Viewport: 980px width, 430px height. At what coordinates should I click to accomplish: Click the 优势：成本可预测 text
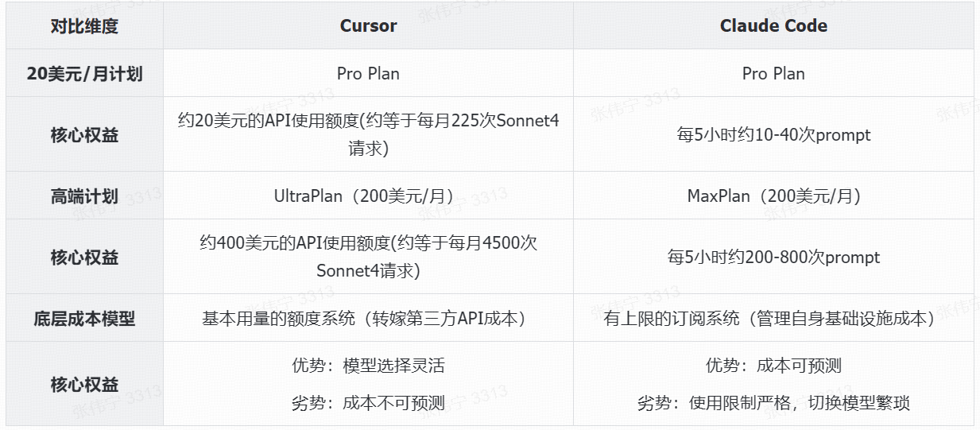[x=773, y=366]
